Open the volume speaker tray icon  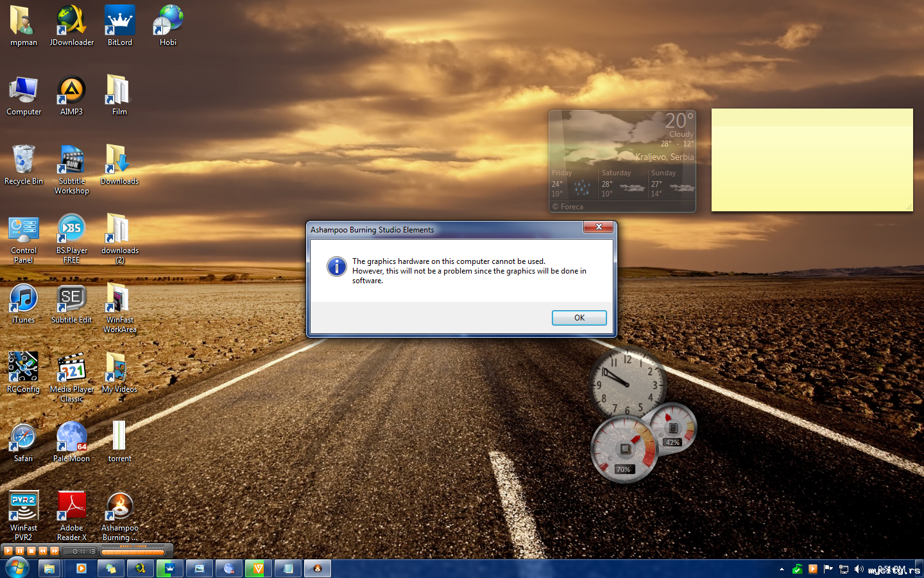coord(859,569)
